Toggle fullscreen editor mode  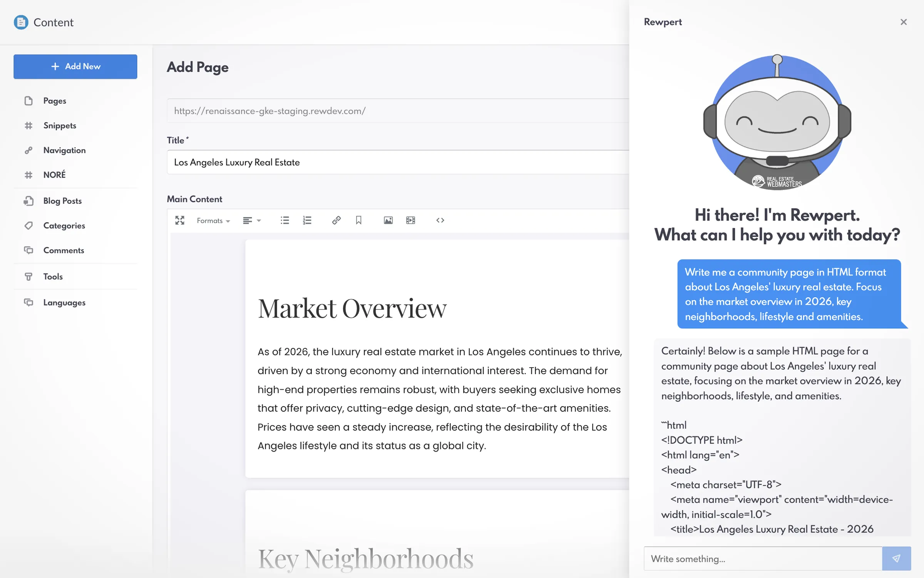(180, 220)
